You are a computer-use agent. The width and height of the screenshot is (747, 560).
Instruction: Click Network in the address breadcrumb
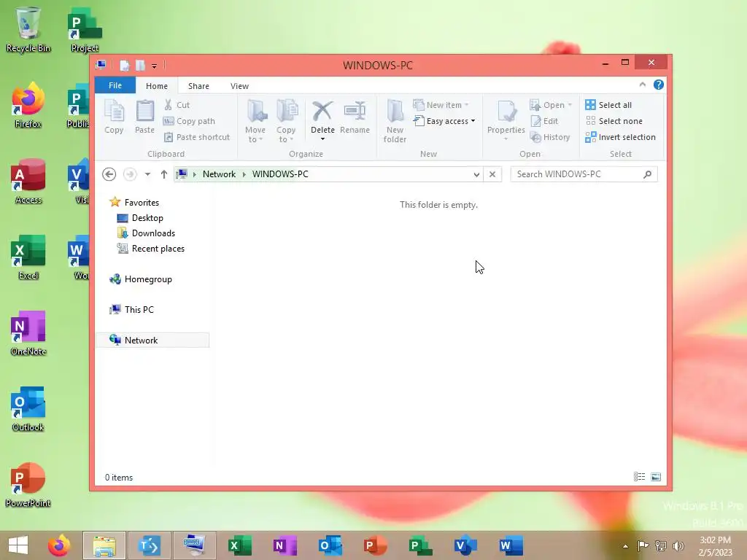pyautogui.click(x=219, y=174)
